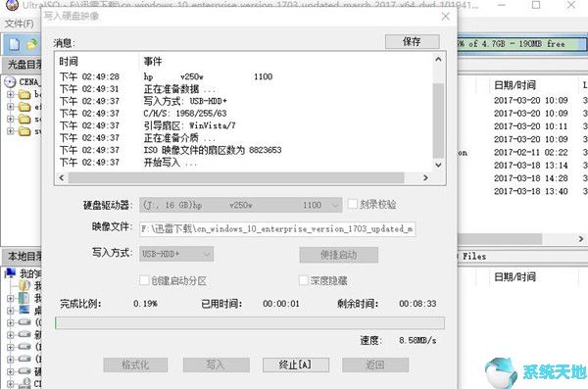Expand the CD drive node at bottom of local tree
588x389 pixels.
(11, 384)
